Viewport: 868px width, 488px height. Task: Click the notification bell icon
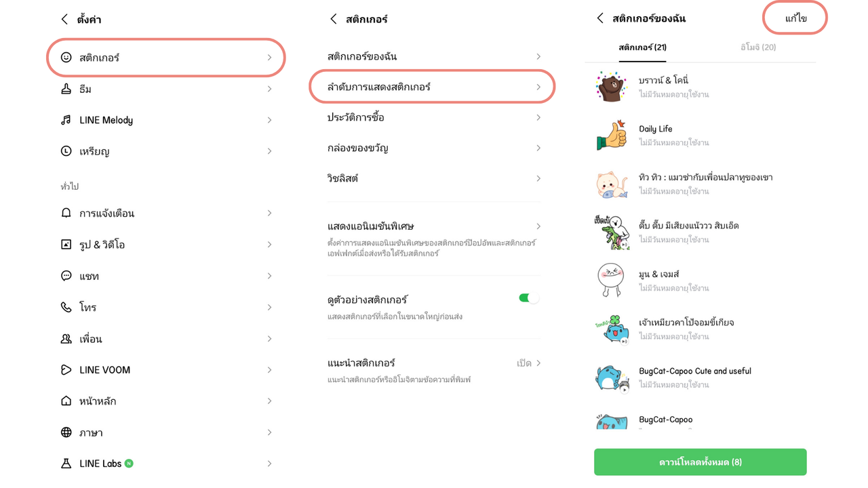tap(66, 213)
